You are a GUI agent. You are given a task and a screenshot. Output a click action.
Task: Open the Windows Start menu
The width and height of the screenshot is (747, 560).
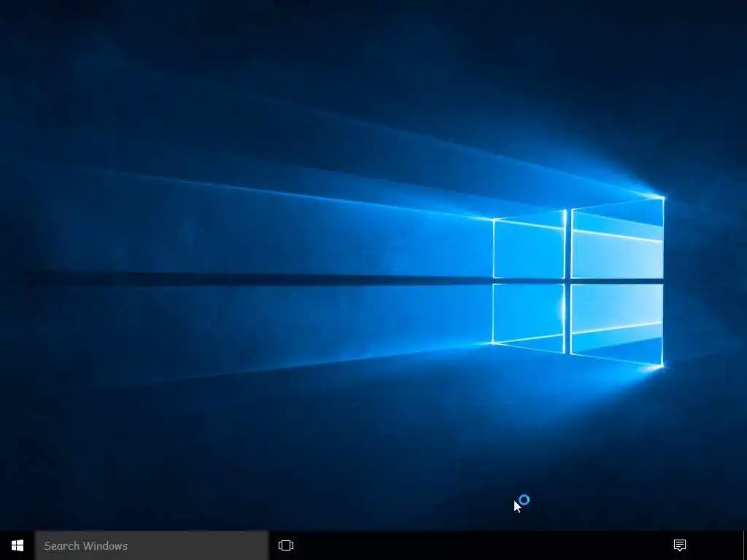18,545
